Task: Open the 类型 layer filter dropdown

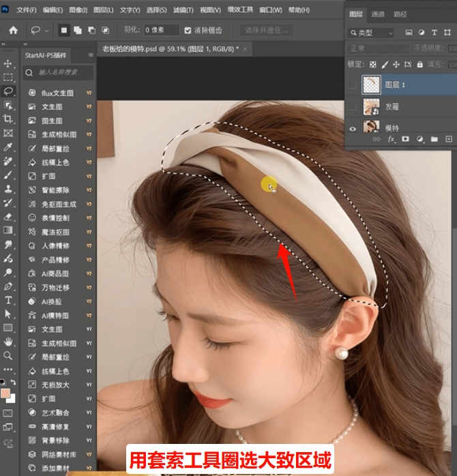Action: 370,33
